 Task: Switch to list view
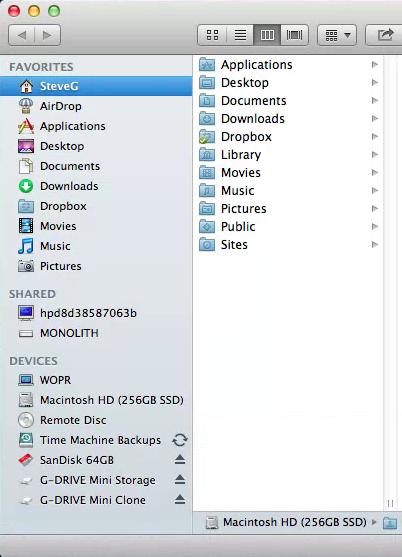pos(240,35)
